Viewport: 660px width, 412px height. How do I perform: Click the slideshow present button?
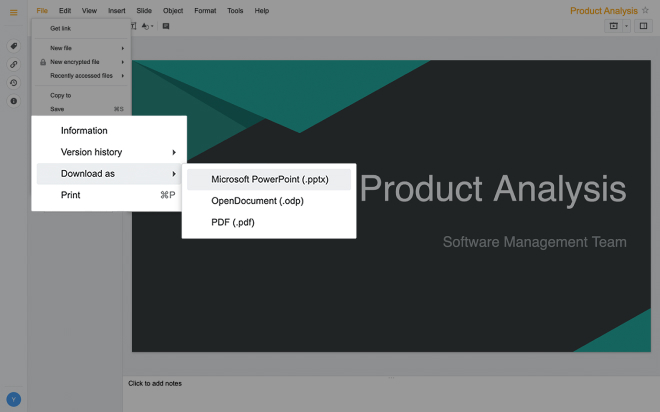point(613,26)
